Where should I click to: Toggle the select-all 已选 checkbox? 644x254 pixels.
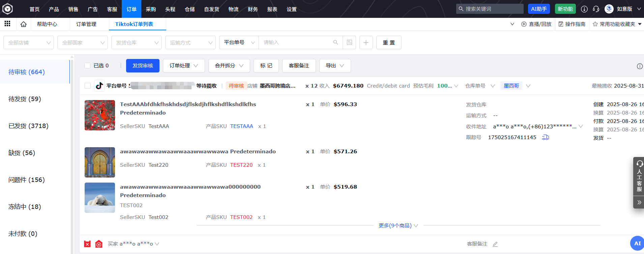click(87, 66)
